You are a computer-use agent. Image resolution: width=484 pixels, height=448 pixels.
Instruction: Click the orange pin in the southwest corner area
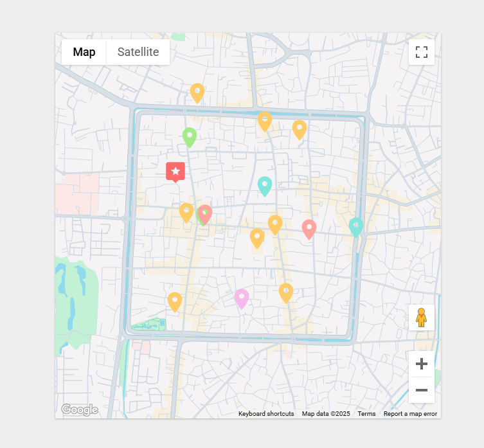click(175, 302)
